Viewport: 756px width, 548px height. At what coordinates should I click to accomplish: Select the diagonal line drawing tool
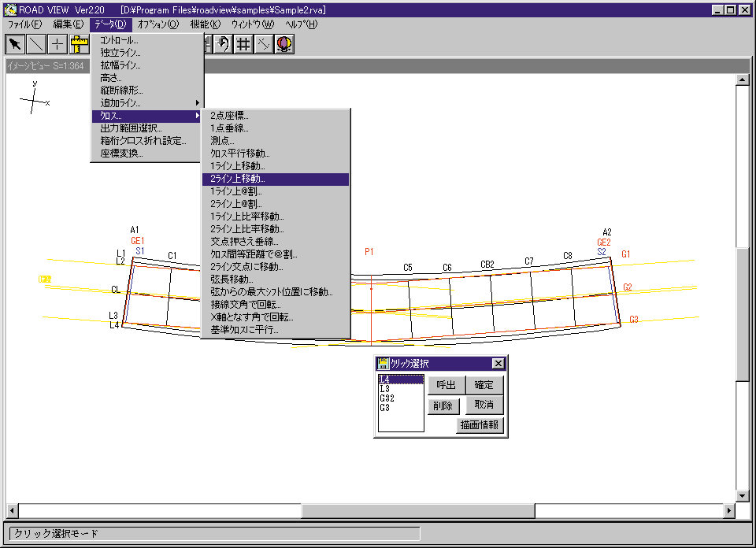point(36,44)
